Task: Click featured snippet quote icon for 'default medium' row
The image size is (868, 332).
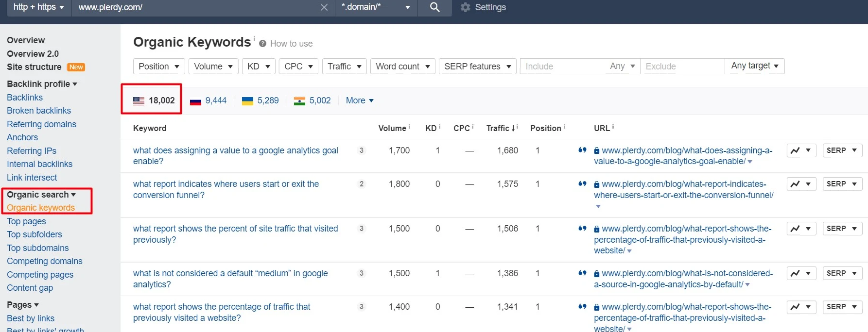Action: 582,273
